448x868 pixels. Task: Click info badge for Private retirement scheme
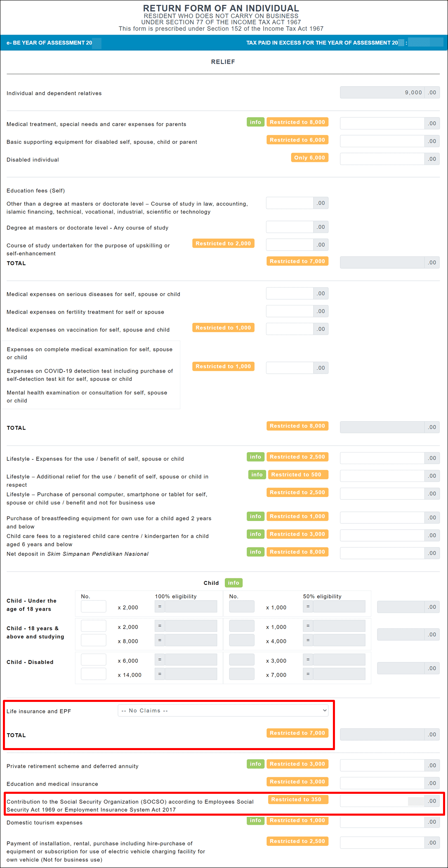(x=255, y=764)
